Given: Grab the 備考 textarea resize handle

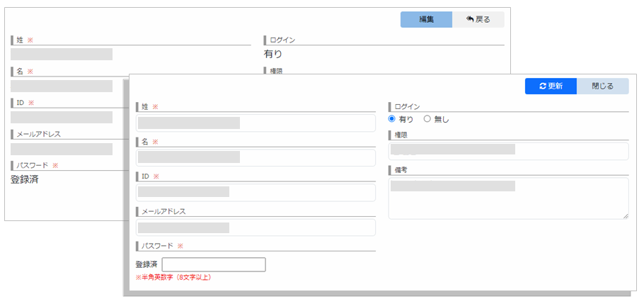Looking at the screenshot, I should [x=625, y=215].
